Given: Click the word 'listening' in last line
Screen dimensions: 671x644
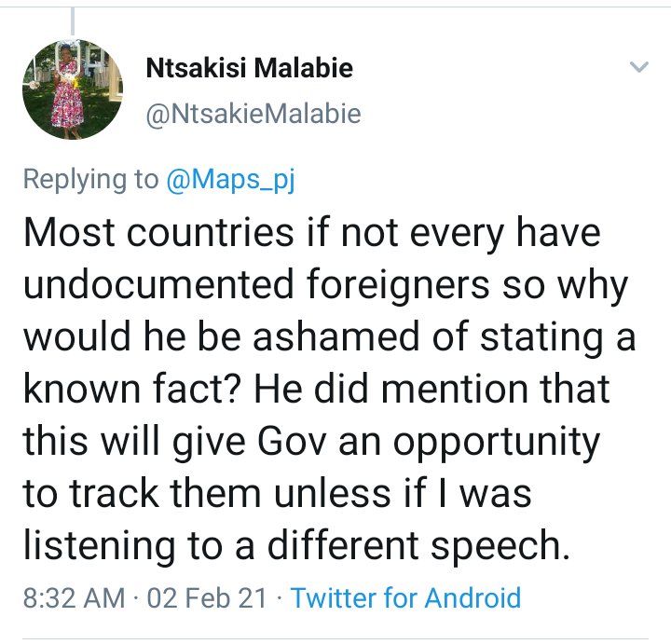Looking at the screenshot, I should click(x=100, y=546).
